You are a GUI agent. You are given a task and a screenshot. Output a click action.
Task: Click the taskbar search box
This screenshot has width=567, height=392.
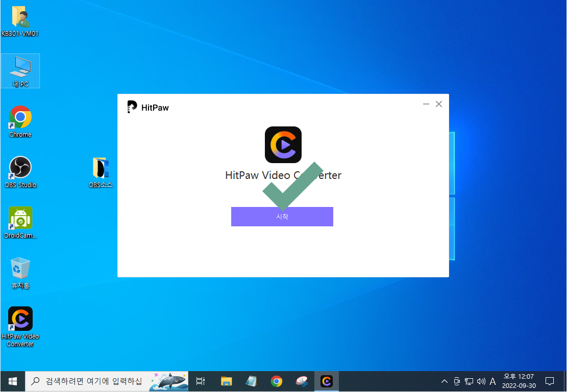(107, 381)
